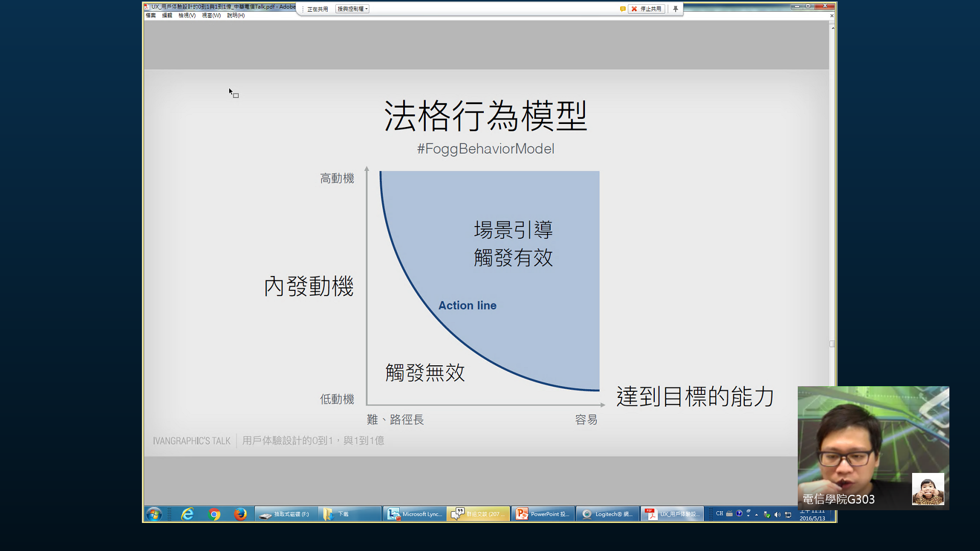Open the 說明(H) menu
The height and width of the screenshot is (551, 980).
[235, 15]
